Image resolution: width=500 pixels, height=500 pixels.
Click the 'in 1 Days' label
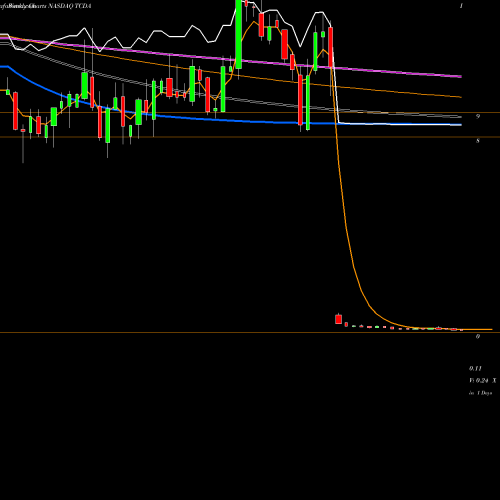480,393
